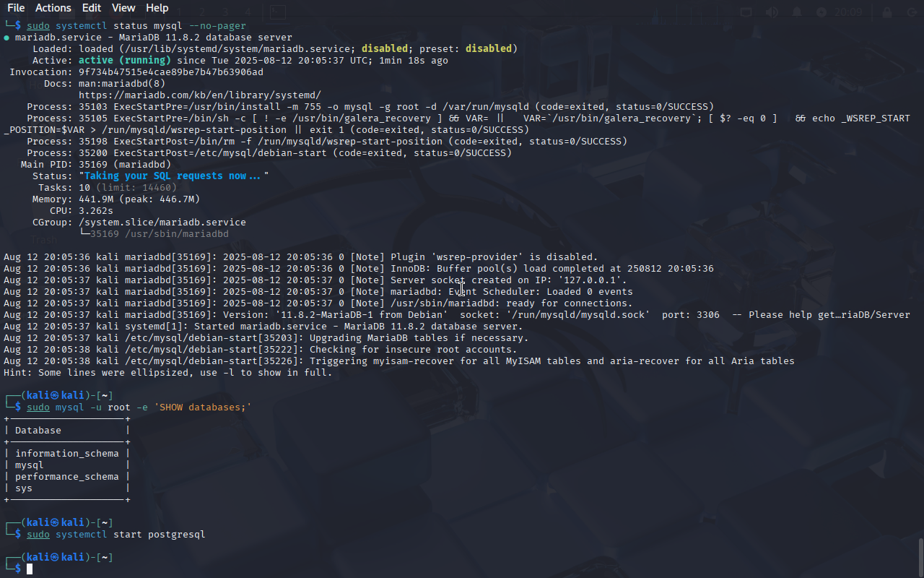
Task: Click the terminal scrollbar thumb
Action: 920,556
